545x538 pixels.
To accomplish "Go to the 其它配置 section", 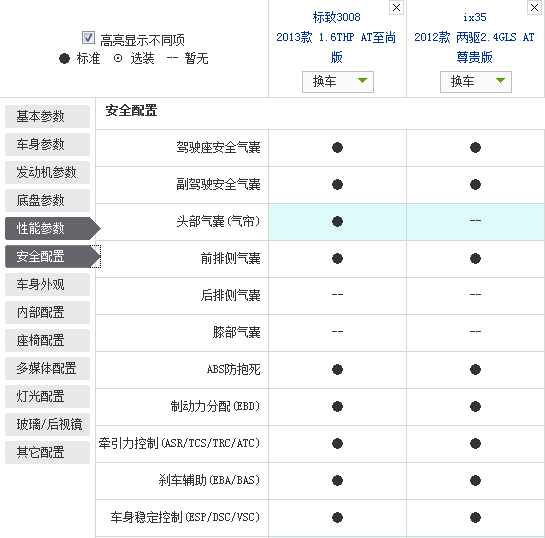I will 47,453.
